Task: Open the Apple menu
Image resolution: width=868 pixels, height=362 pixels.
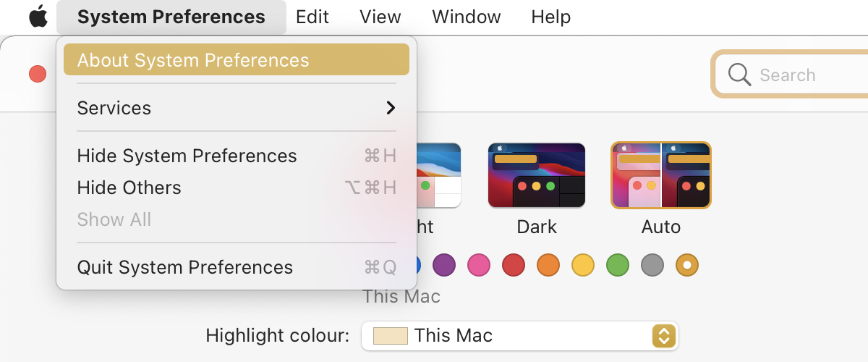Action: [38, 17]
